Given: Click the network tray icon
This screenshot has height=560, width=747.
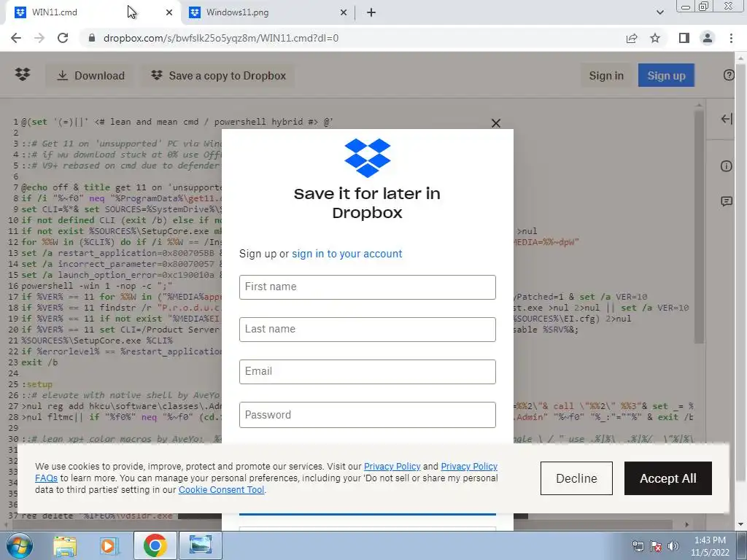Looking at the screenshot, I should pyautogui.click(x=638, y=546).
